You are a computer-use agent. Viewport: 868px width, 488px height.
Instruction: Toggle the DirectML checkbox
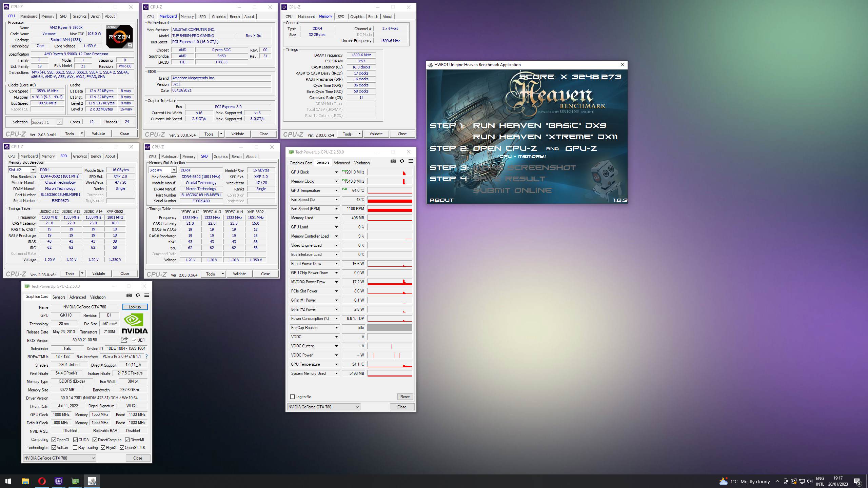[127, 440]
